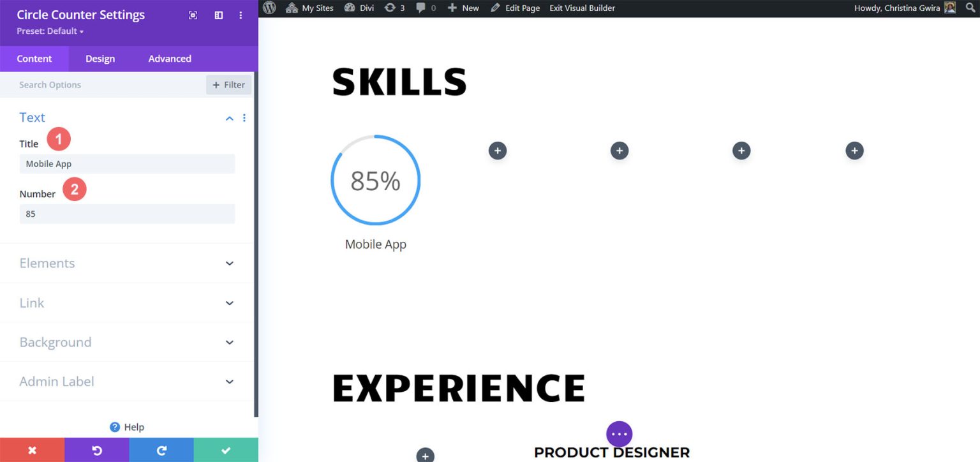
Task: Click the red discard changes X icon
Action: [32, 450]
